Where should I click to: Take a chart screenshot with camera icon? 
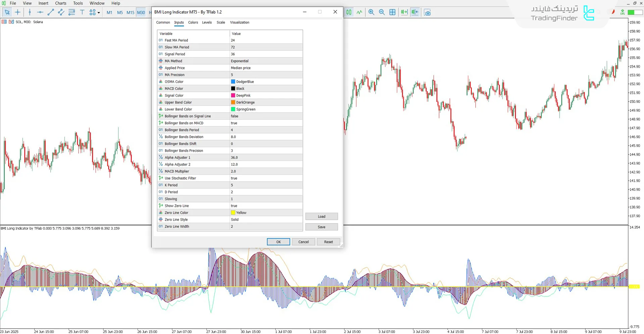(427, 12)
